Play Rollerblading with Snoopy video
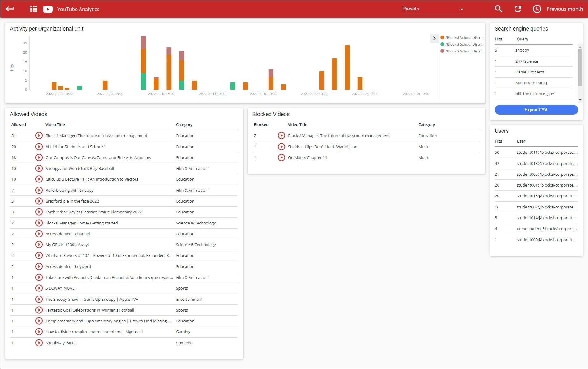 (39, 190)
